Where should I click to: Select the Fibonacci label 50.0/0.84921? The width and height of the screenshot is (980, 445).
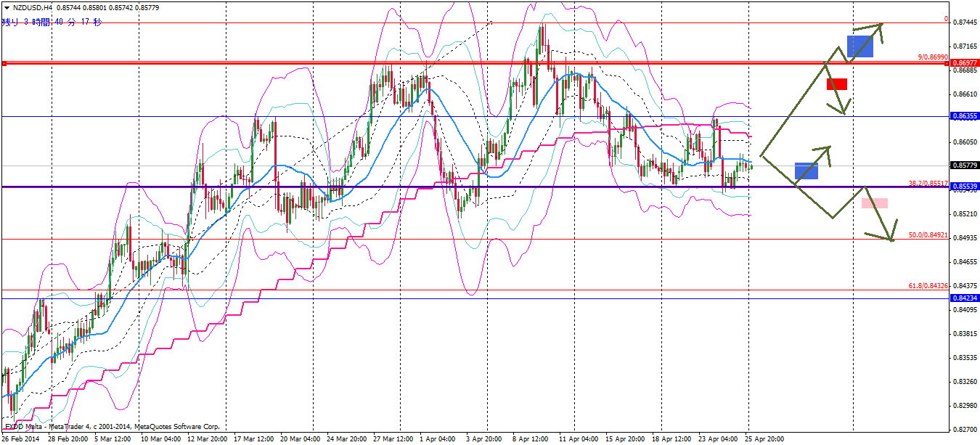point(928,235)
